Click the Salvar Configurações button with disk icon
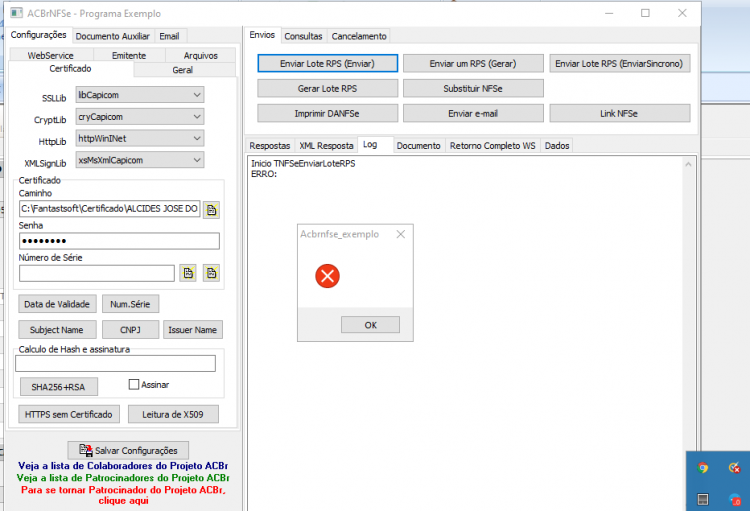Image resolution: width=750 pixels, height=511 pixels. coord(128,450)
